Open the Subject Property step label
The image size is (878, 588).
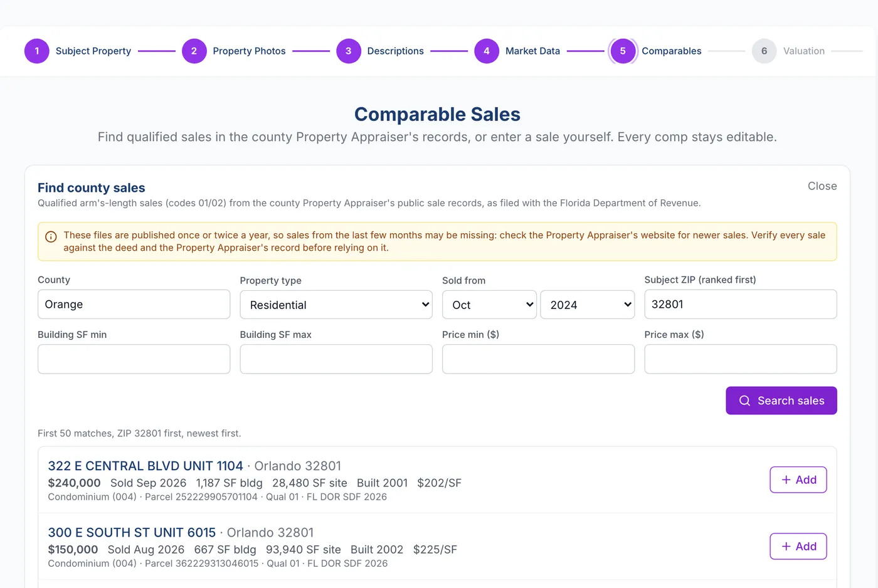[x=93, y=51]
